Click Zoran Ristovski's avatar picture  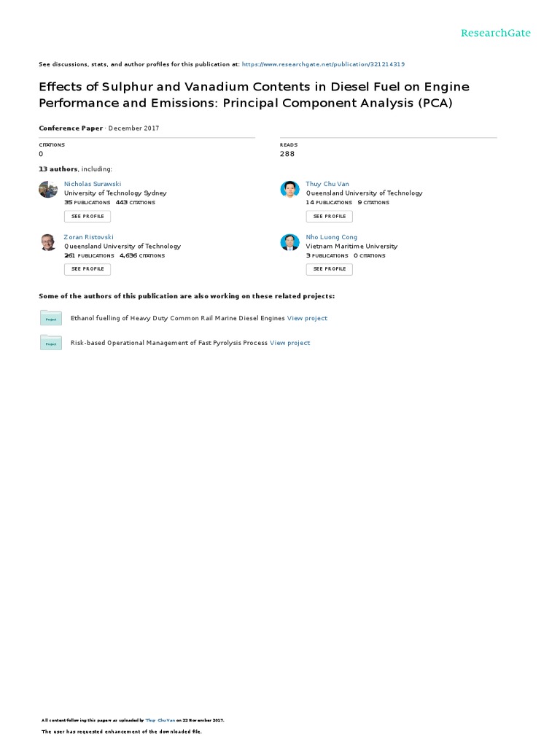(48, 242)
